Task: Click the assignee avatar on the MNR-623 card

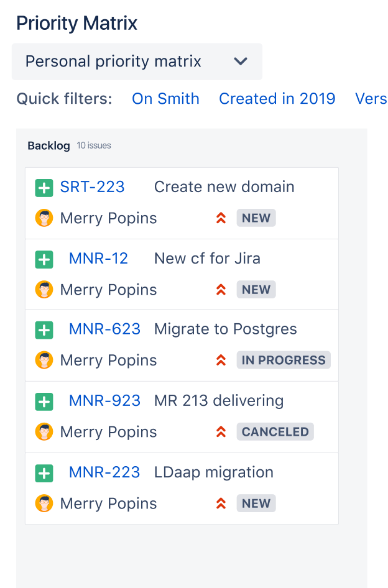Action: point(44,361)
